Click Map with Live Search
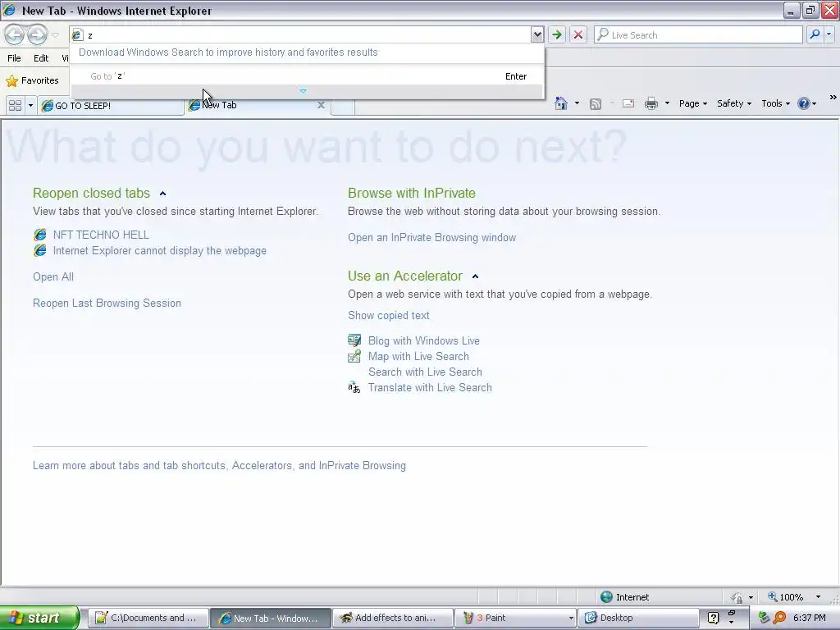This screenshot has height=630, width=840. [418, 356]
